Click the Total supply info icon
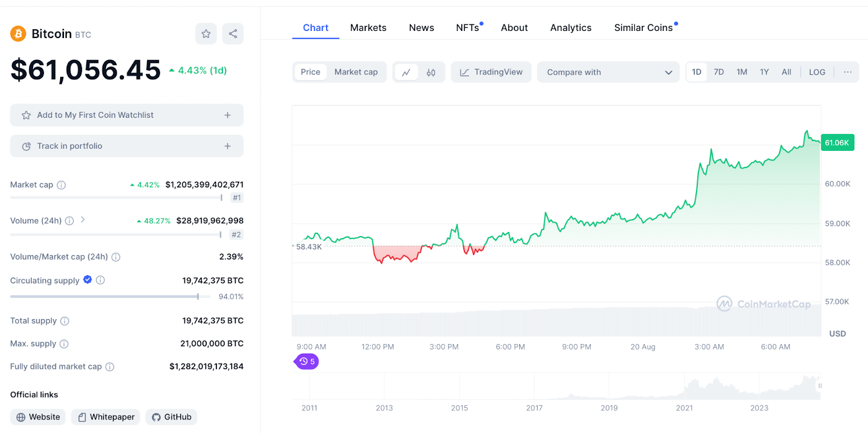 (x=65, y=321)
